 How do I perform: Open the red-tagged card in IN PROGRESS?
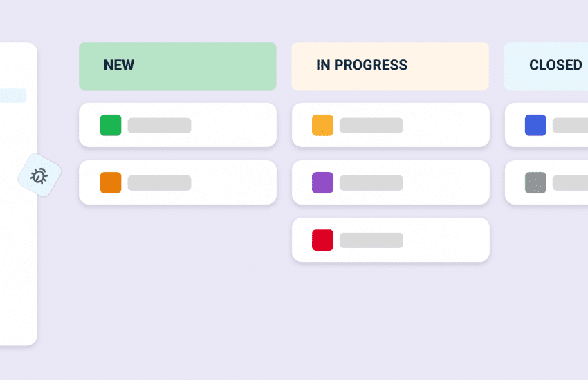(x=436, y=240)
